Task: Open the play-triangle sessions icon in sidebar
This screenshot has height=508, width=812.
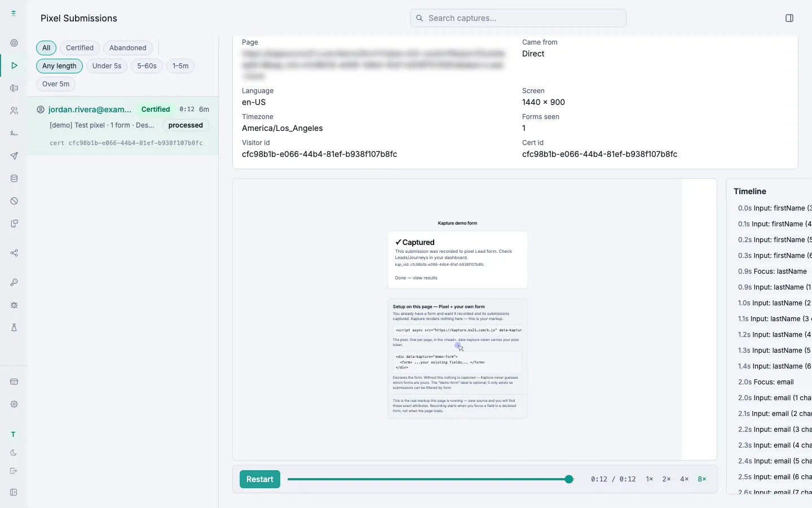Action: tap(14, 65)
